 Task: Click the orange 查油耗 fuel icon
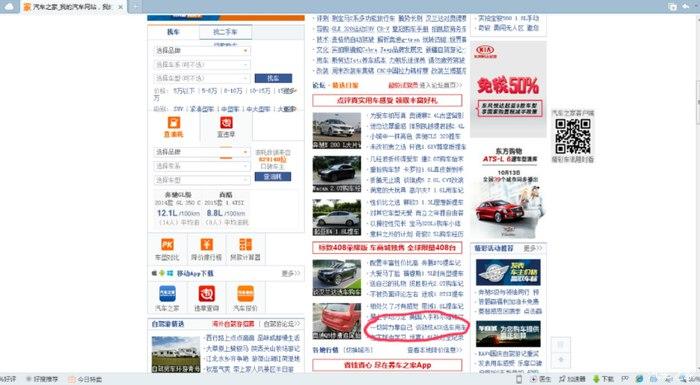(173, 122)
